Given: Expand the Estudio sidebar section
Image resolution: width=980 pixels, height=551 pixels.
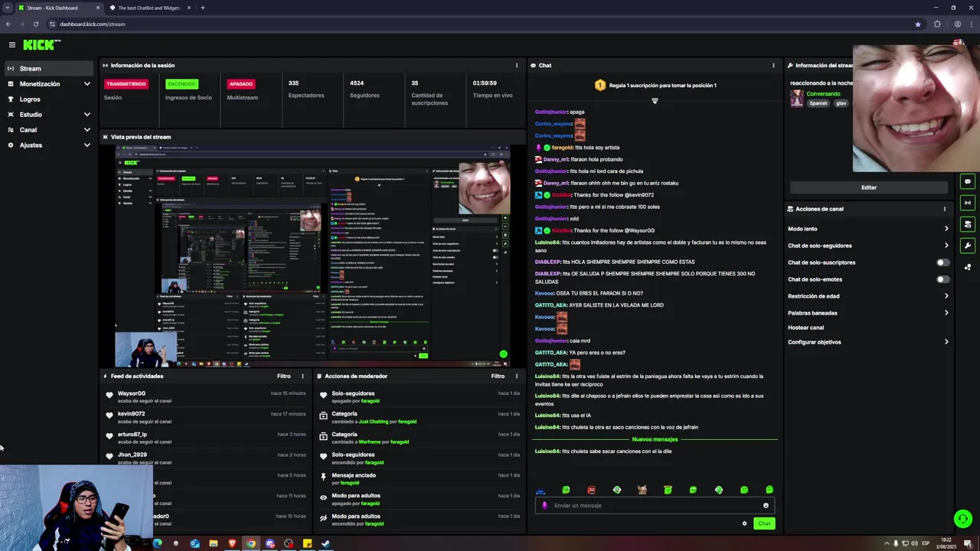Looking at the screenshot, I should (x=87, y=115).
